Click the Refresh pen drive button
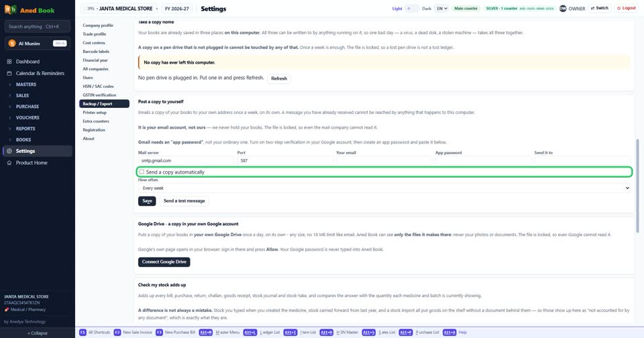Viewport: 644px width, 338px height. (x=279, y=78)
